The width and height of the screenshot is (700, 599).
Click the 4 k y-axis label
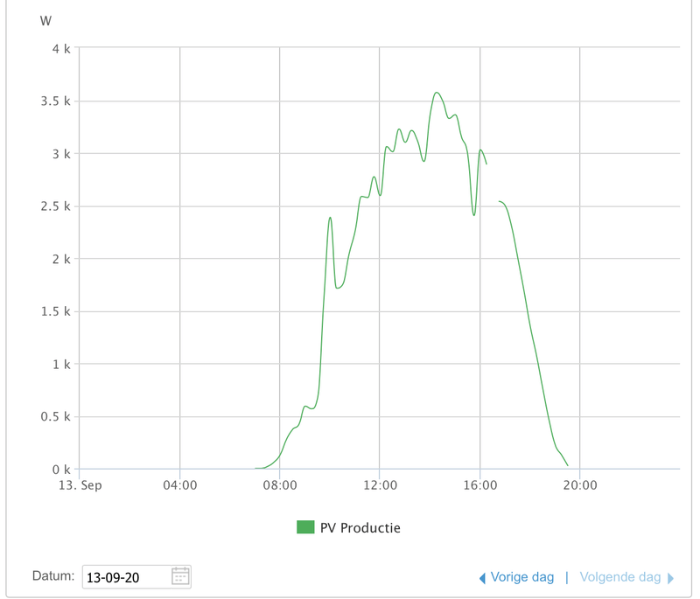[61, 49]
